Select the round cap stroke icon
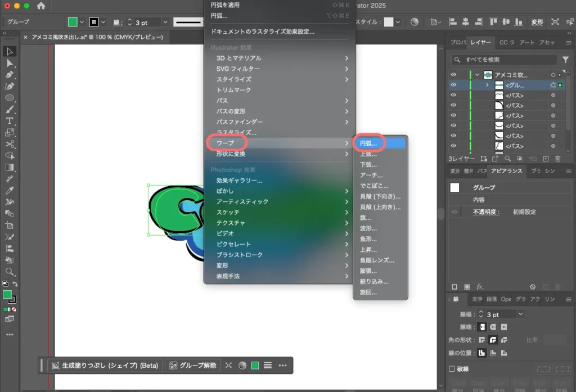This screenshot has height=392, width=576. [x=493, y=327]
